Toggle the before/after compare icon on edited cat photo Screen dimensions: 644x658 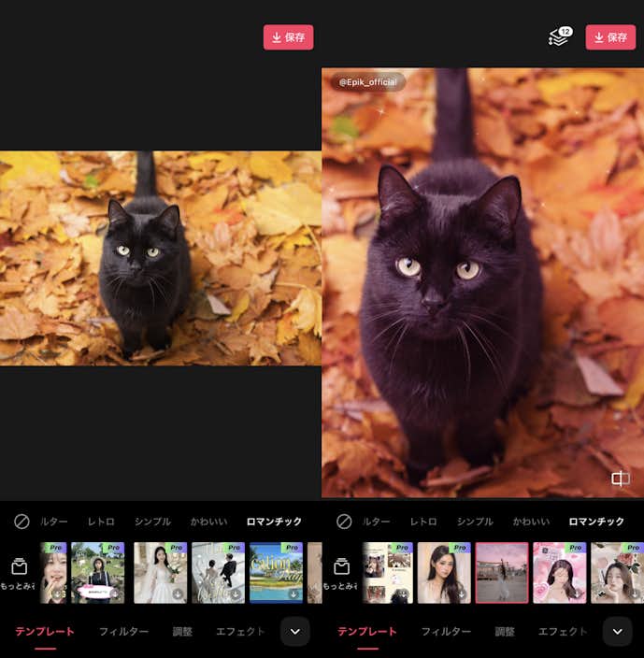(620, 479)
